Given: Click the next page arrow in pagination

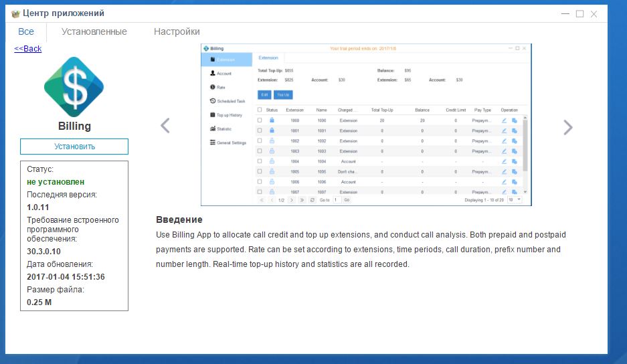Looking at the screenshot, I should [292, 200].
